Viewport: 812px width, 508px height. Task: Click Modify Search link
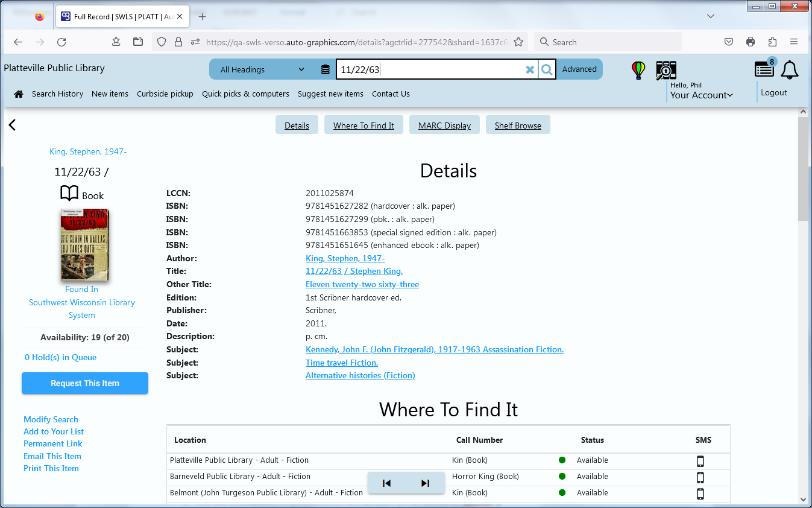pyautogui.click(x=51, y=419)
